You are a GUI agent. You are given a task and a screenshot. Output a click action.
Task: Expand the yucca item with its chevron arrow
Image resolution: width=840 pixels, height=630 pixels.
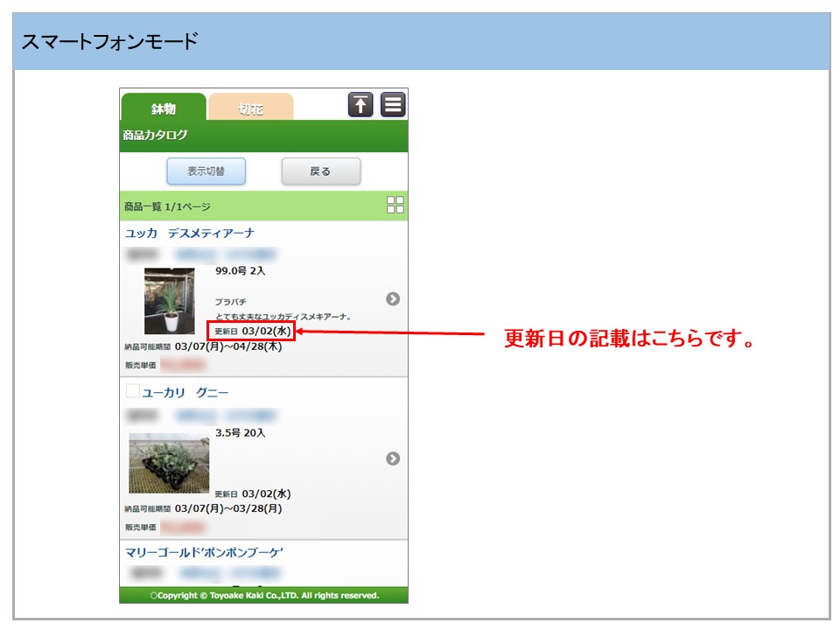pos(393,299)
